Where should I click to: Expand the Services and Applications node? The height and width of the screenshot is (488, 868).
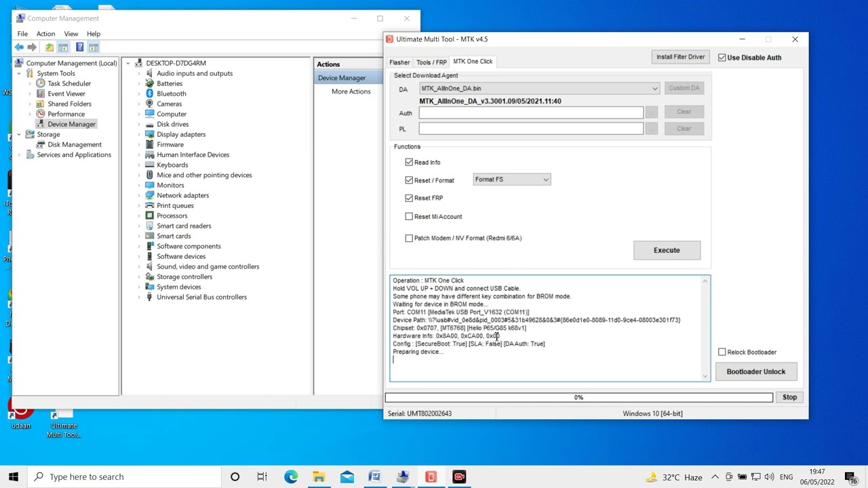click(19, 155)
